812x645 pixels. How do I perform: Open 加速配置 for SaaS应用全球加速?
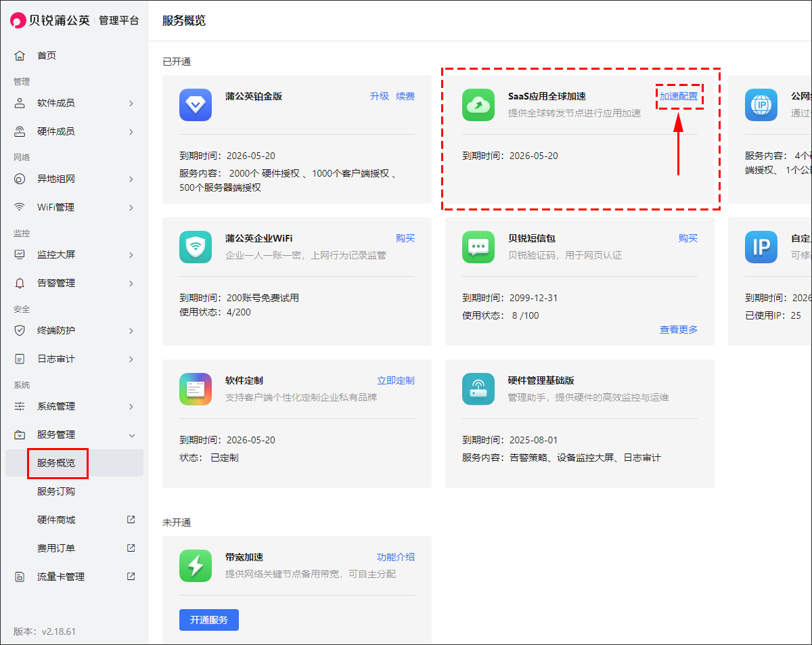[x=679, y=96]
